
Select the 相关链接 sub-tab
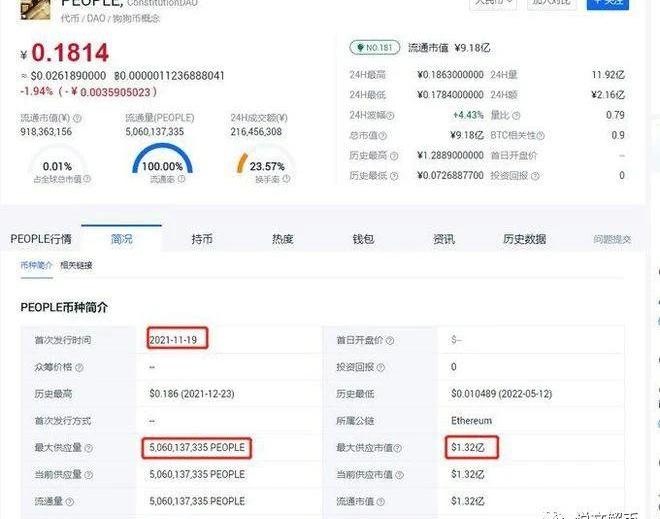click(x=76, y=265)
